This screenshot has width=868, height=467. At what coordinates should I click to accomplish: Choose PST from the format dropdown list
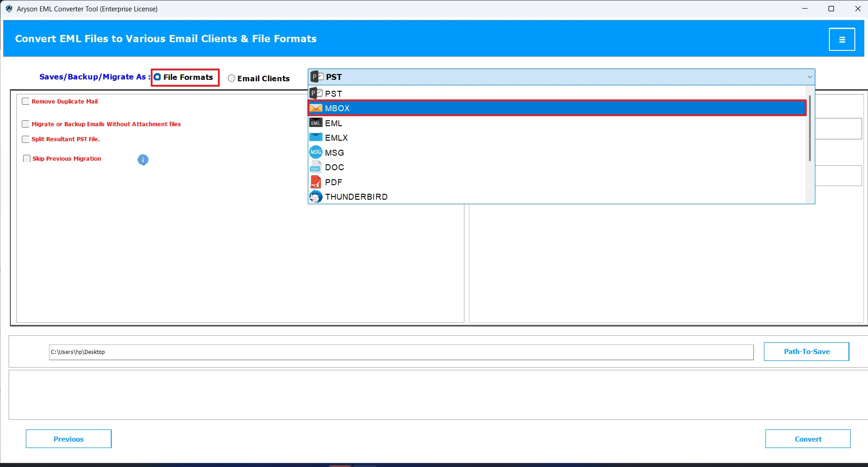(557, 93)
